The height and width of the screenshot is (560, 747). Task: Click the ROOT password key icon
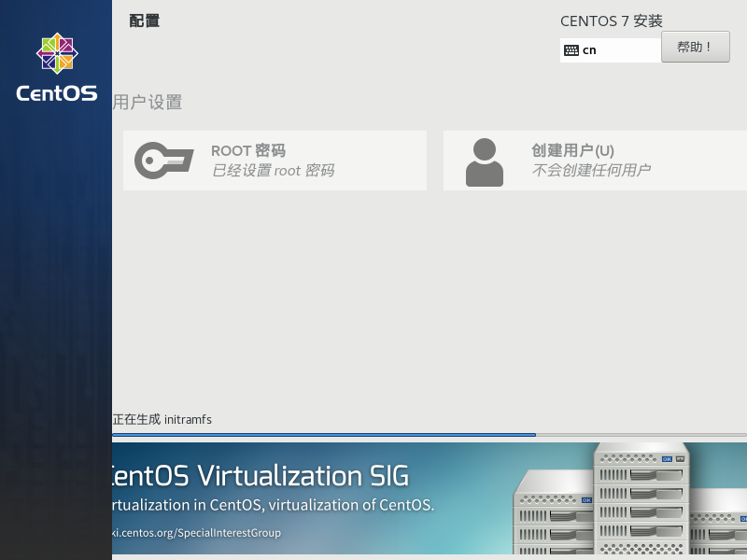pos(164,161)
